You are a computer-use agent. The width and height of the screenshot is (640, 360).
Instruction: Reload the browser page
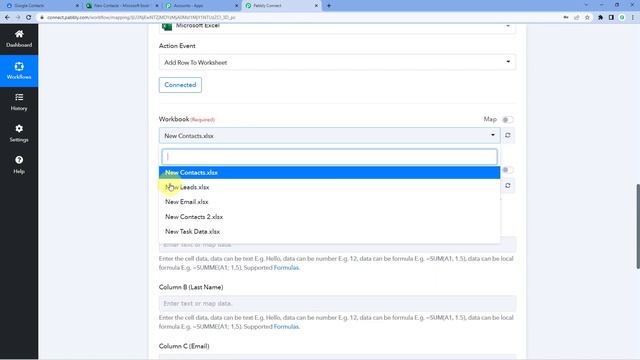[29, 18]
